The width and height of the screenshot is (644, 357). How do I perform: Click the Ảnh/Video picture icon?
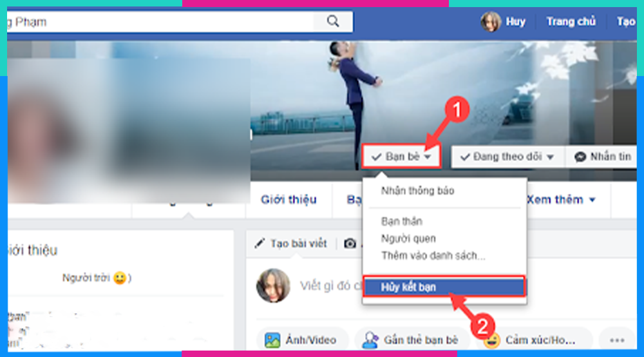coord(272,340)
